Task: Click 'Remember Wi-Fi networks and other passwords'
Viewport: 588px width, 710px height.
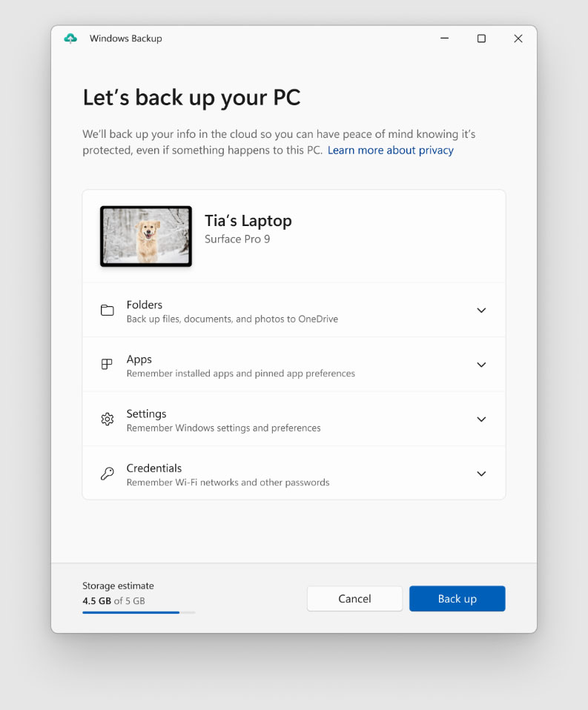Action: (x=228, y=482)
